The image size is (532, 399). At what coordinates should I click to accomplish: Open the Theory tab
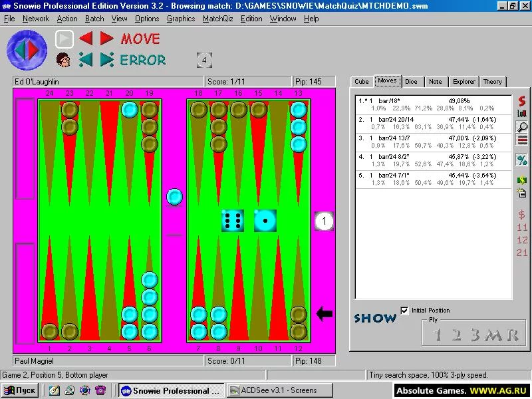point(492,81)
